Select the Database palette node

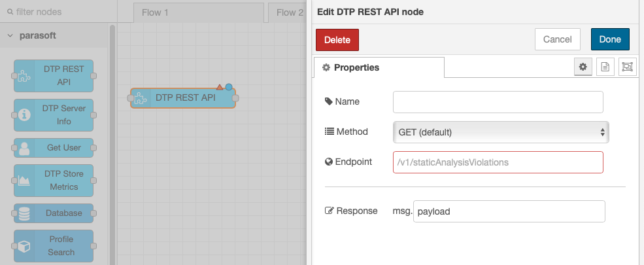tap(54, 213)
